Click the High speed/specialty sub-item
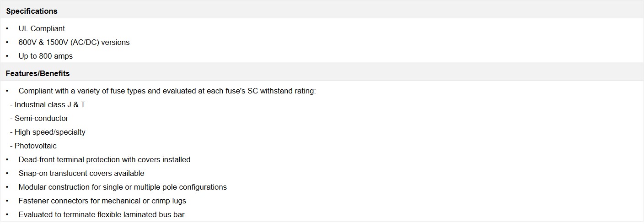Image resolution: width=644 pixels, height=224 pixels. tap(48, 132)
